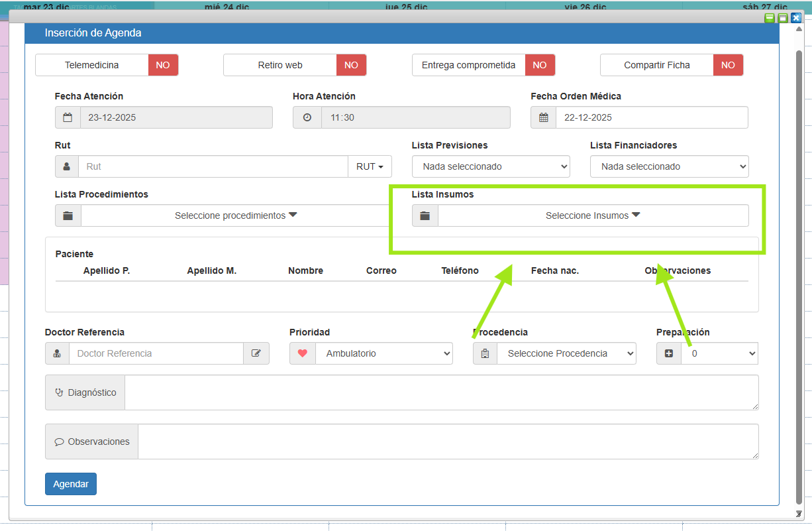Toggle Entrega comprometida option

pyautogui.click(x=540, y=65)
